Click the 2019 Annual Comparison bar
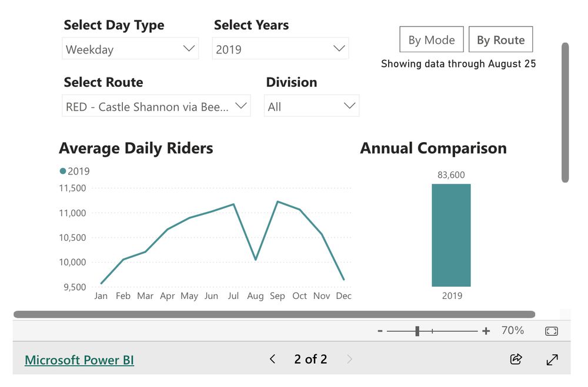The height and width of the screenshot is (387, 588). click(451, 235)
